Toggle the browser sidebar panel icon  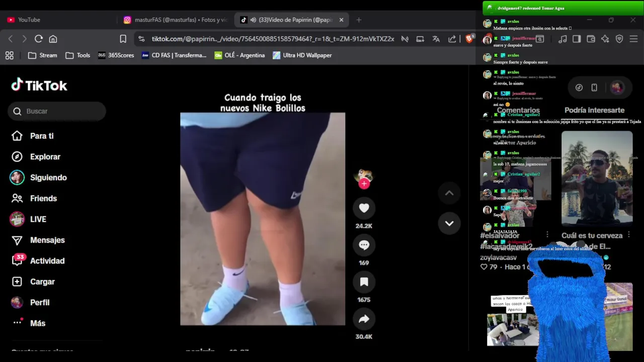click(577, 39)
